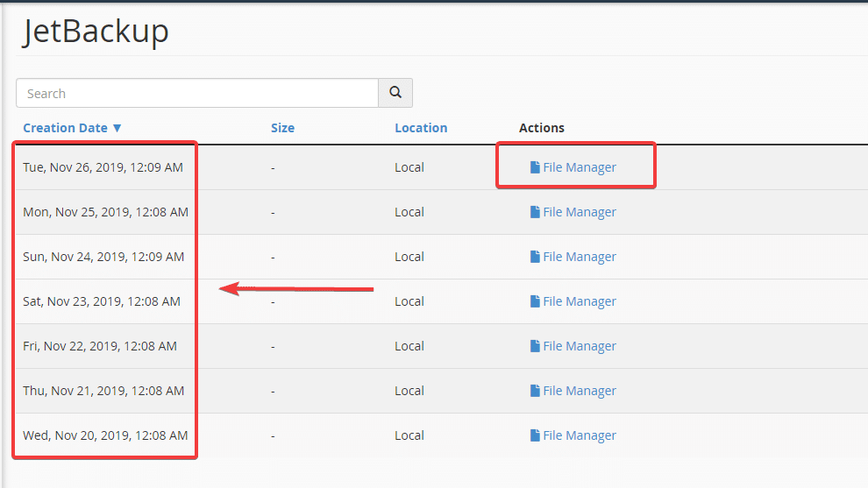Select 'Fri, Nov 22, 2019, 12:08 AM' date

pyautogui.click(x=100, y=346)
